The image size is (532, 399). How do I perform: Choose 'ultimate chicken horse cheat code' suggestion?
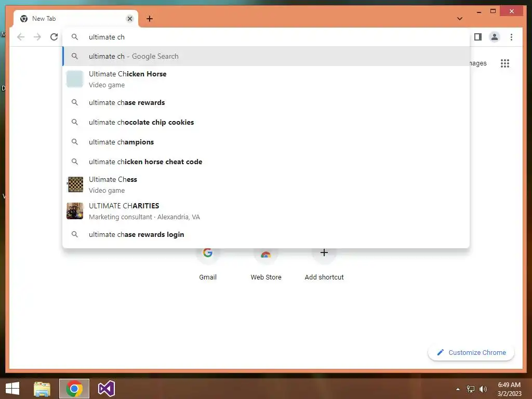click(266, 162)
